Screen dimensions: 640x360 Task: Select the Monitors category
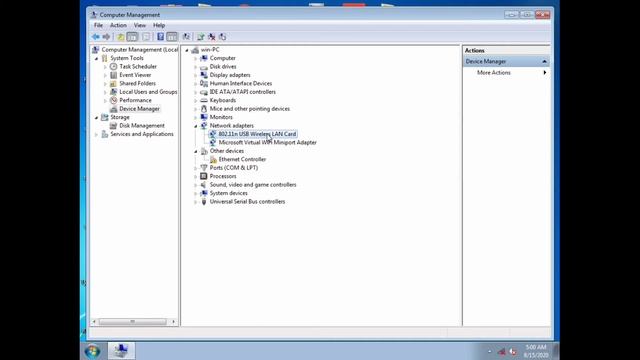221,117
